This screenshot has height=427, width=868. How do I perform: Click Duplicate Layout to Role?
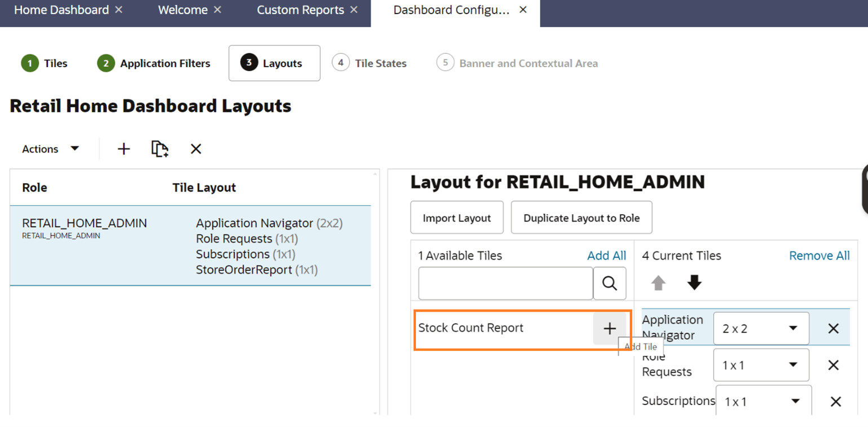pyautogui.click(x=581, y=217)
